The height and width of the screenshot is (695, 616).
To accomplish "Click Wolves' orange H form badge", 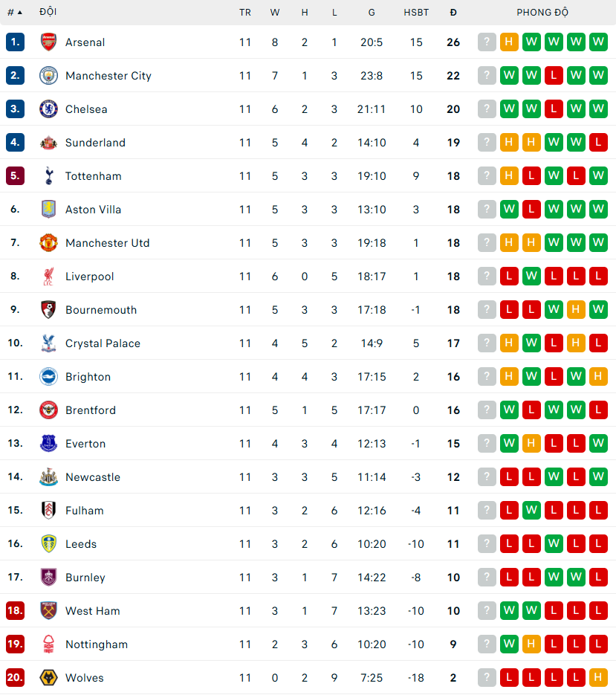I will coord(598,678).
